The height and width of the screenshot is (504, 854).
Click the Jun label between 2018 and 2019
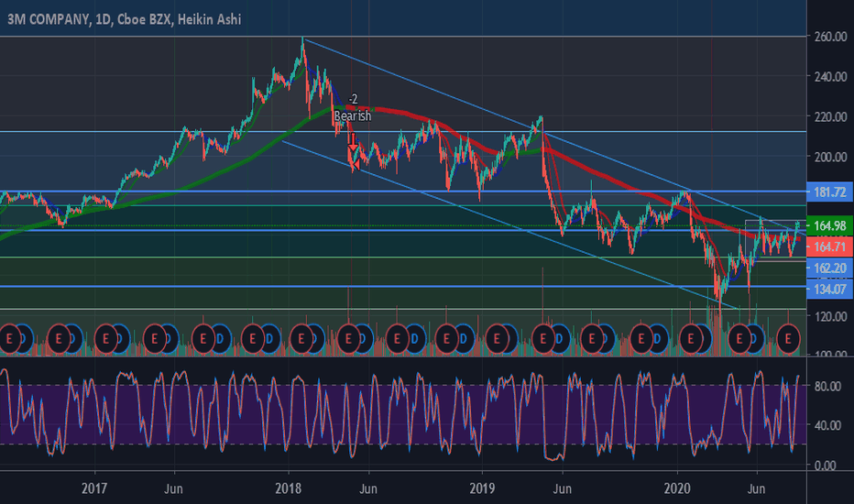coord(368,488)
